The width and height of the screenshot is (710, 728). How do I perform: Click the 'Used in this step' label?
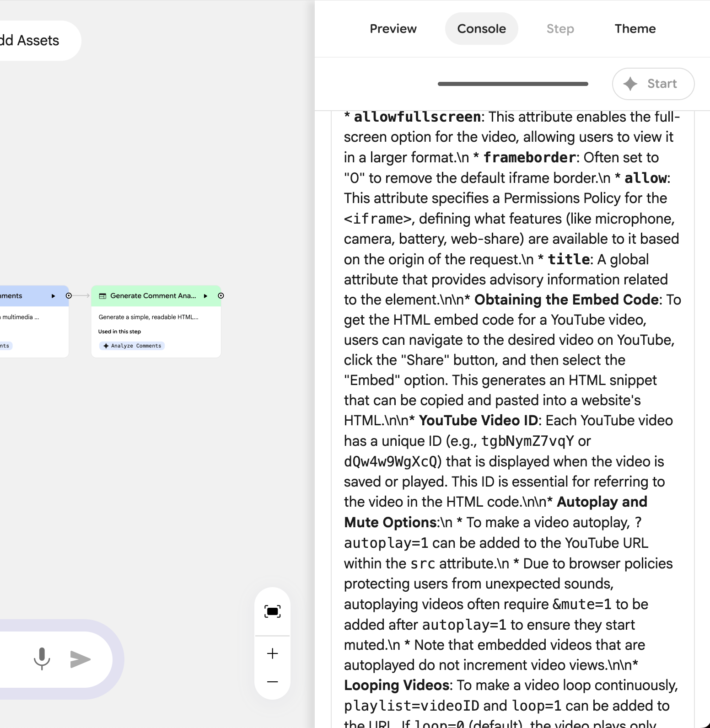[x=119, y=332]
